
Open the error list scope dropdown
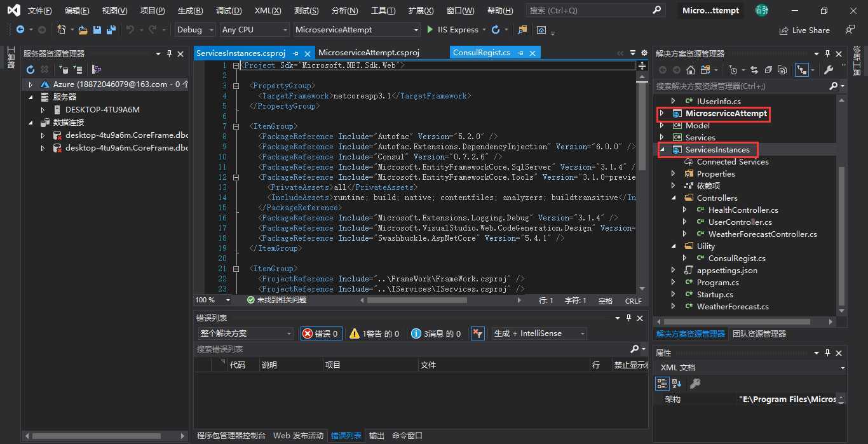[245, 333]
